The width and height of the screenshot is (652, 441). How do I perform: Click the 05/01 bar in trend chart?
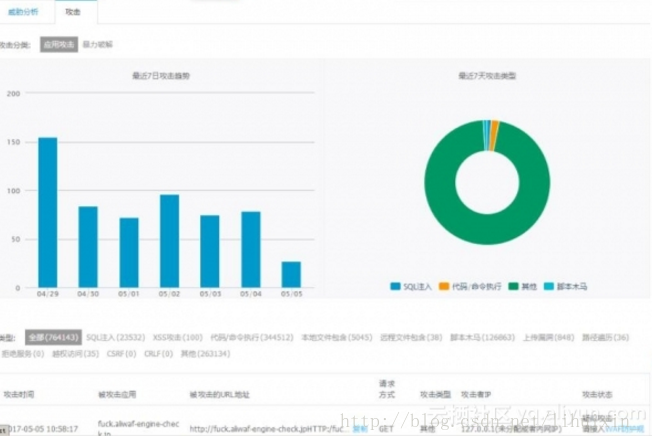pos(129,253)
